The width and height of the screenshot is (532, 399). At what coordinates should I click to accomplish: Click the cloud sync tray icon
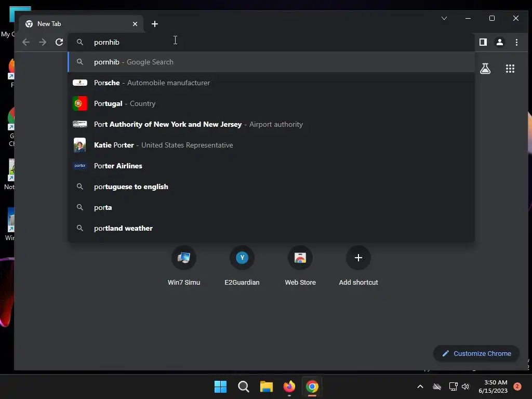(x=437, y=387)
